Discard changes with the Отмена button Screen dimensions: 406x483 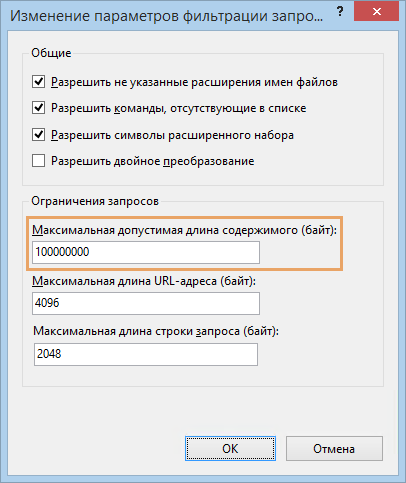point(334,449)
